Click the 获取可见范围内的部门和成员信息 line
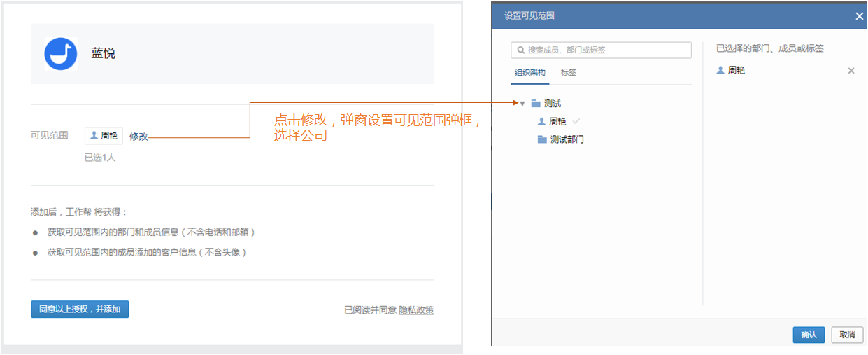Image resolution: width=868 pixels, height=355 pixels. [151, 232]
